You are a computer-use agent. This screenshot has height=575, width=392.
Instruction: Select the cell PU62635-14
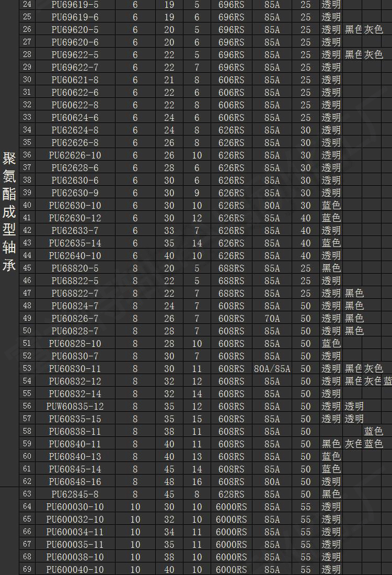coord(75,243)
